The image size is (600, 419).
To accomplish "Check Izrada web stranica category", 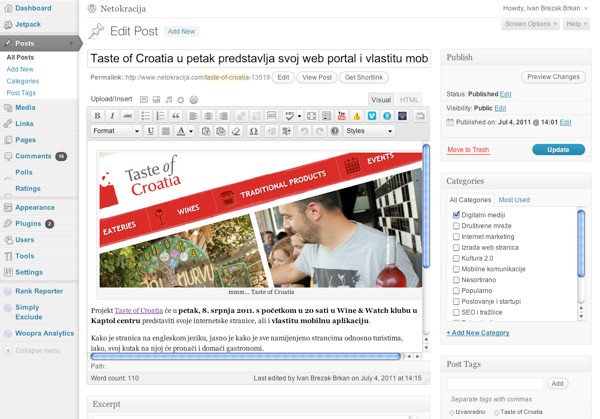I will [456, 247].
